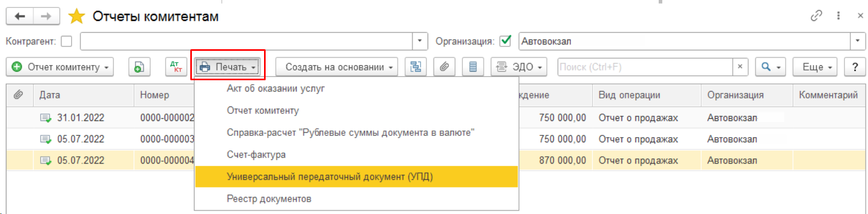Screen dimensions: 868x214
Task: Click into the Поиск search field
Action: tap(644, 67)
